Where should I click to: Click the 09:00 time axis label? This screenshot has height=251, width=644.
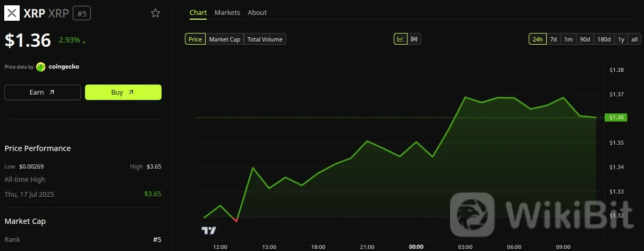point(563,247)
